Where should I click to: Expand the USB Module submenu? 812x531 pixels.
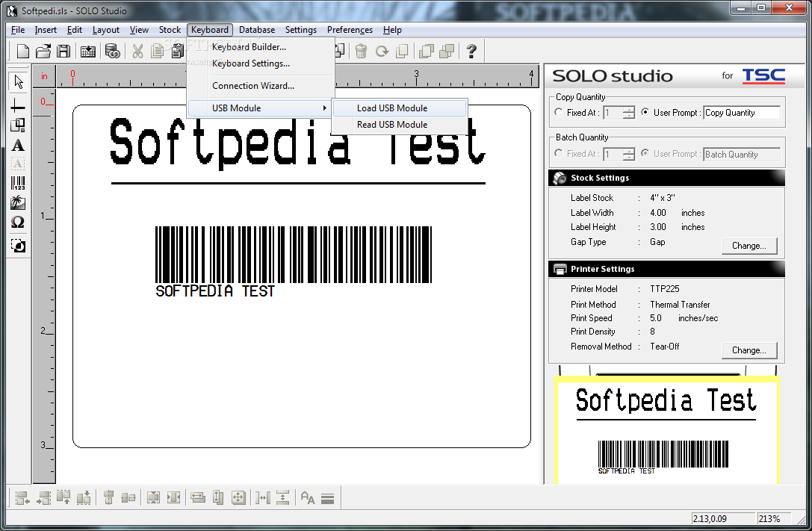coord(261,108)
